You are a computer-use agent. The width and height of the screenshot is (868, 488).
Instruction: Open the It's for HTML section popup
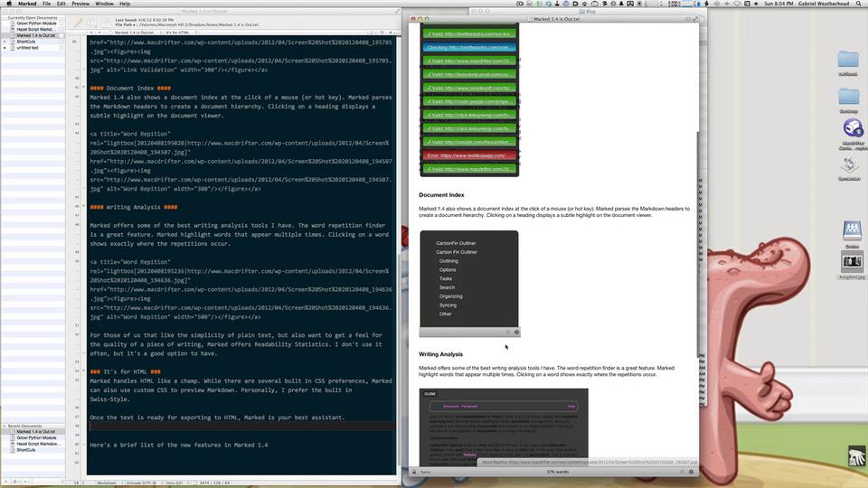pos(178,33)
